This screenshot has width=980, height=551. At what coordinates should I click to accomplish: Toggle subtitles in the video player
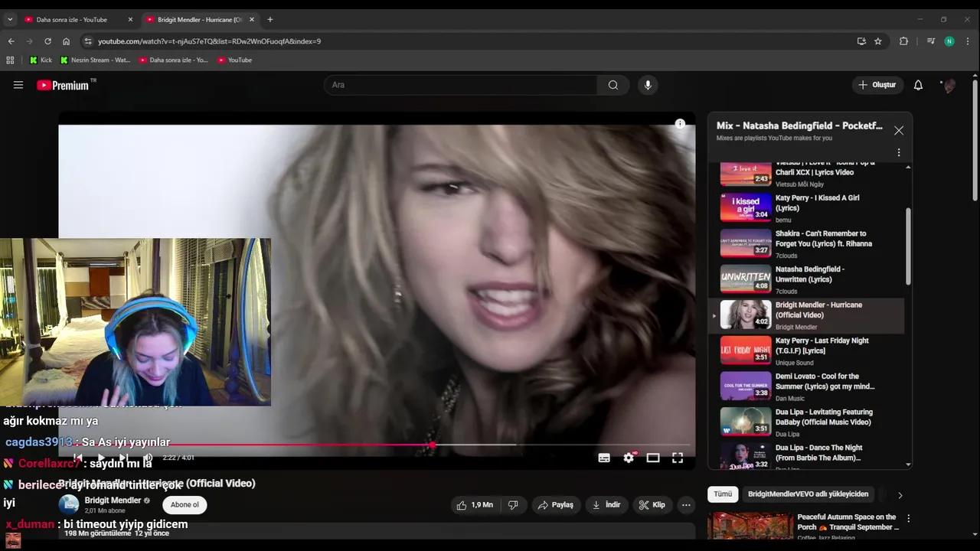[x=604, y=458]
